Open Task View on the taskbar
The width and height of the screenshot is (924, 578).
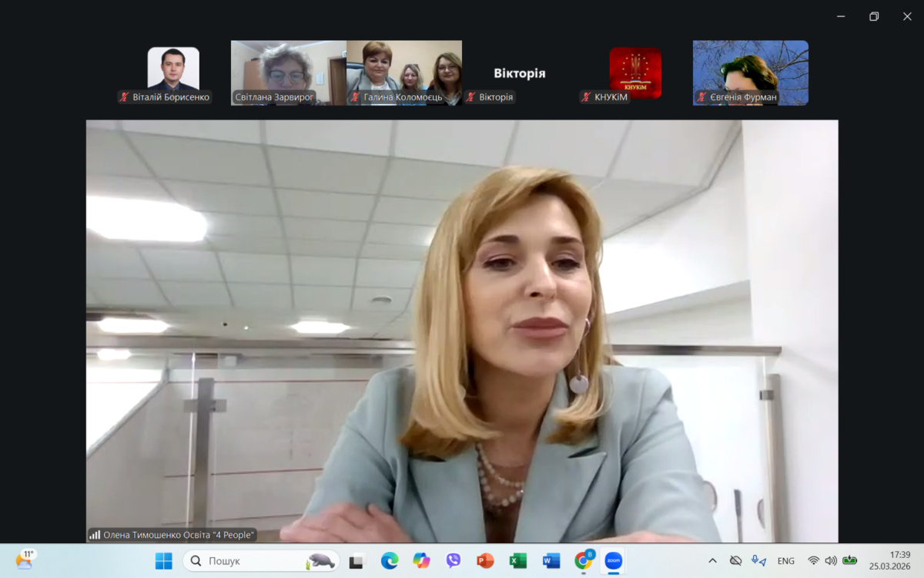tap(356, 561)
